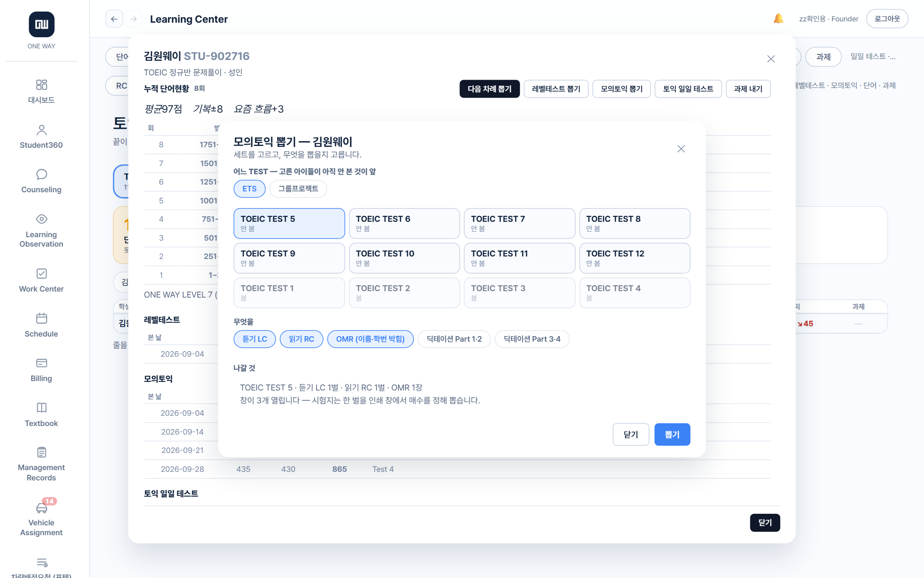Open Learning Observation eye icon
Image resolution: width=924 pixels, height=578 pixels.
point(41,219)
